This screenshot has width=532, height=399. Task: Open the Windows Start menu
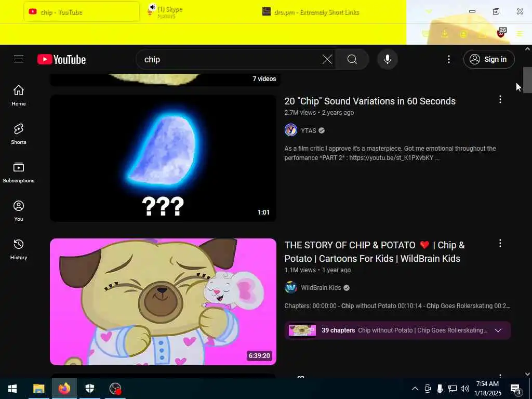click(x=12, y=389)
